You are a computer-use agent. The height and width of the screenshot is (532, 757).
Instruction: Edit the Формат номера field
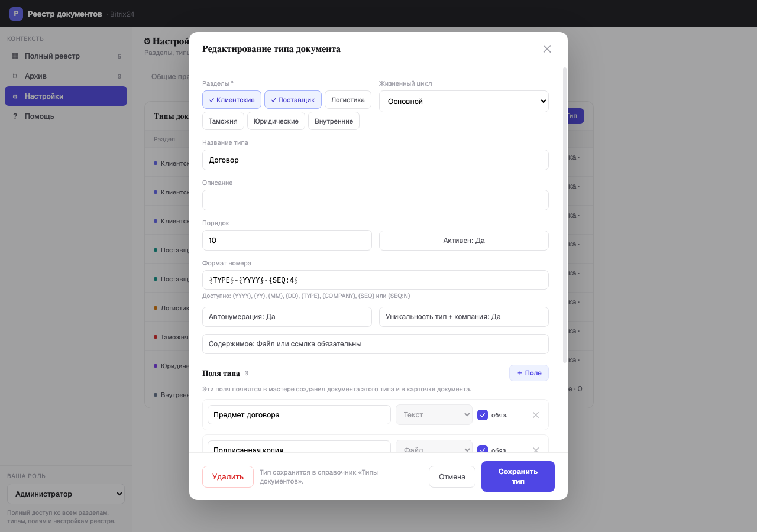[x=376, y=280]
